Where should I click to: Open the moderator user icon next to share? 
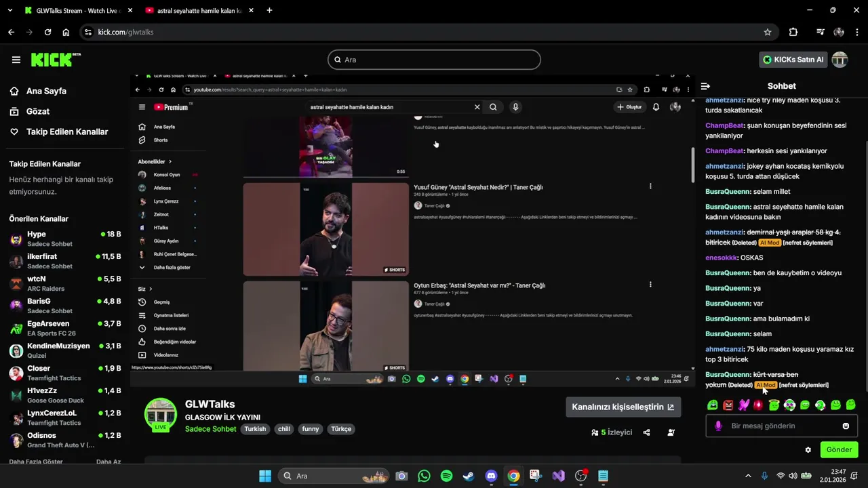click(x=671, y=432)
